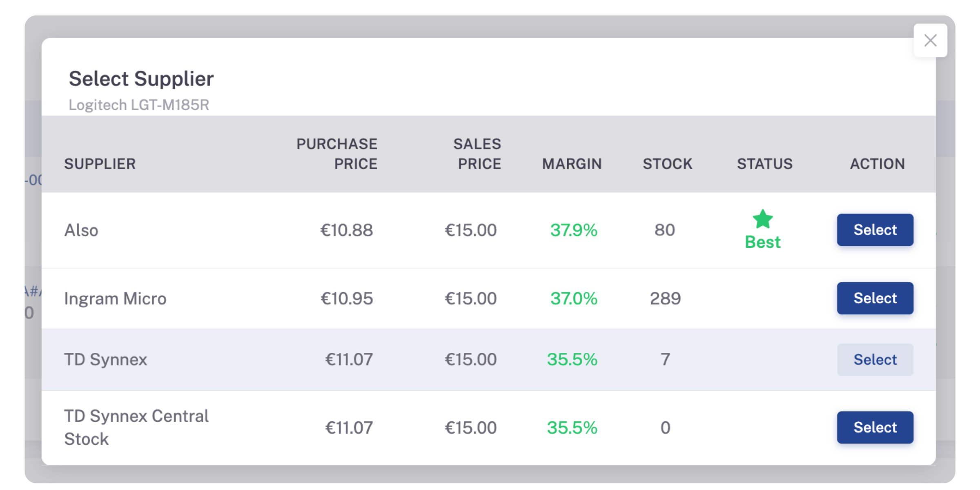Click the Best status label
980x490 pixels.
(x=763, y=242)
